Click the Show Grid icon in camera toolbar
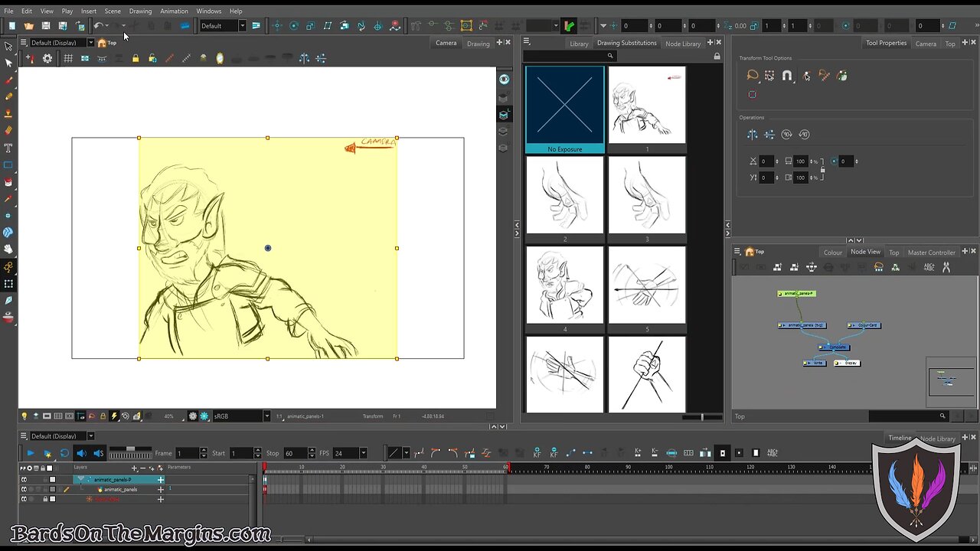This screenshot has height=551, width=980. (x=68, y=58)
